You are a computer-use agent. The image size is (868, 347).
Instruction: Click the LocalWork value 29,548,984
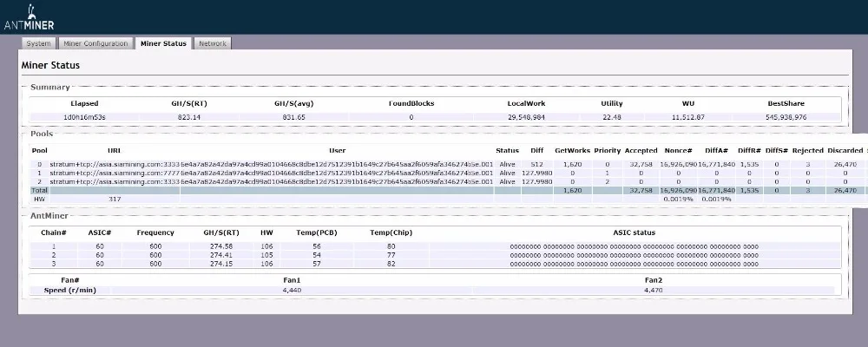527,117
